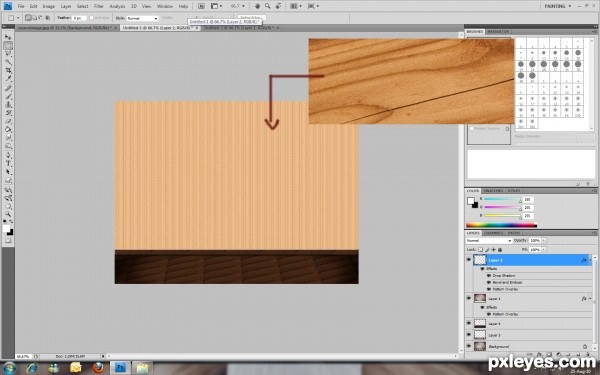Toggle visibility of Bevel and Emboss effect
Screen dimensions: 600x375
click(x=489, y=282)
